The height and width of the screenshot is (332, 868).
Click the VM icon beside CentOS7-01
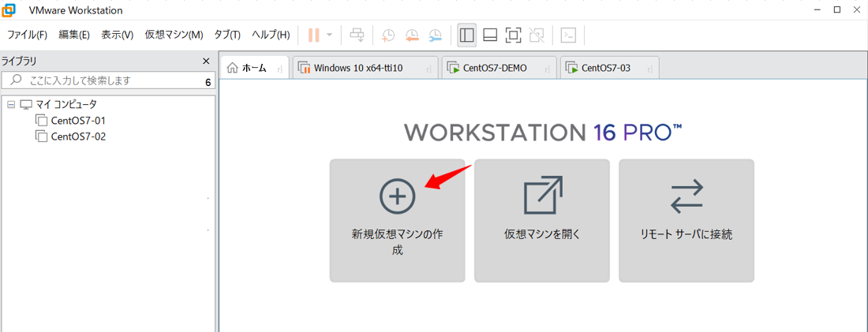click(x=41, y=120)
